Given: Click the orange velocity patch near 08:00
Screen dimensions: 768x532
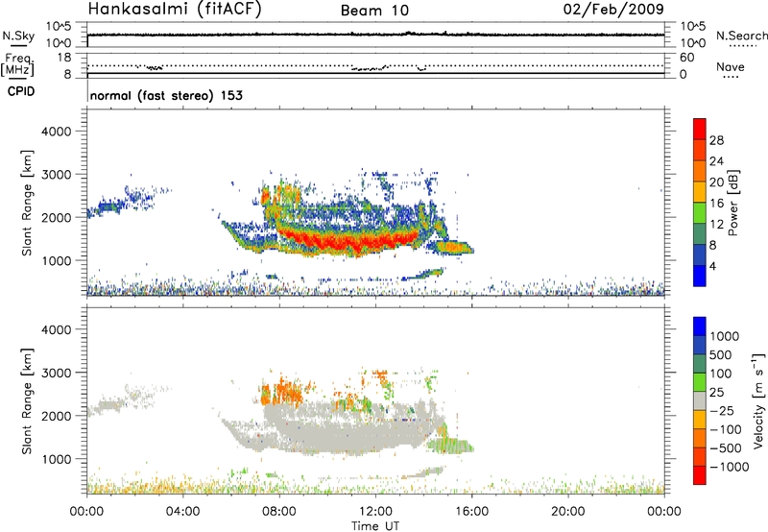Looking at the screenshot, I should (283, 391).
